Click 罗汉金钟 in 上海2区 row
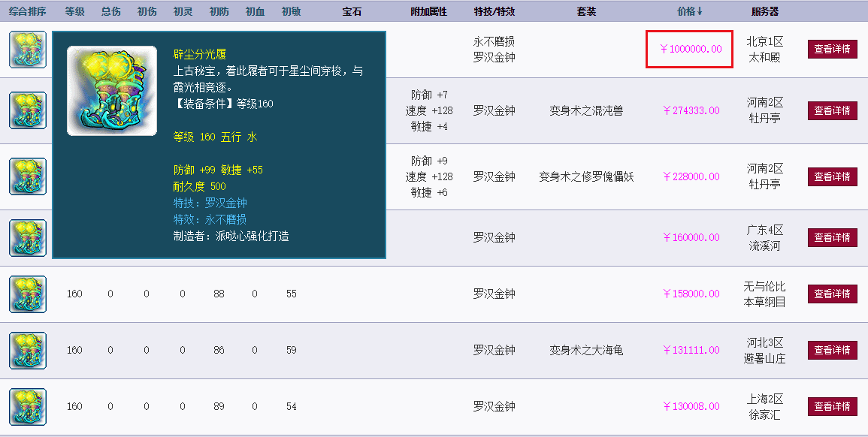 point(494,406)
